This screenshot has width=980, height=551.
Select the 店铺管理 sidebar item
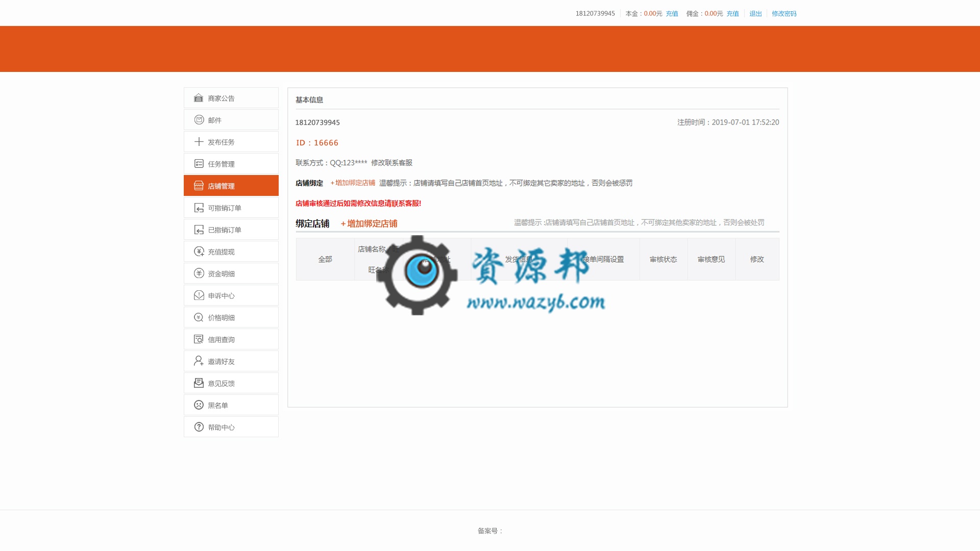pos(231,186)
